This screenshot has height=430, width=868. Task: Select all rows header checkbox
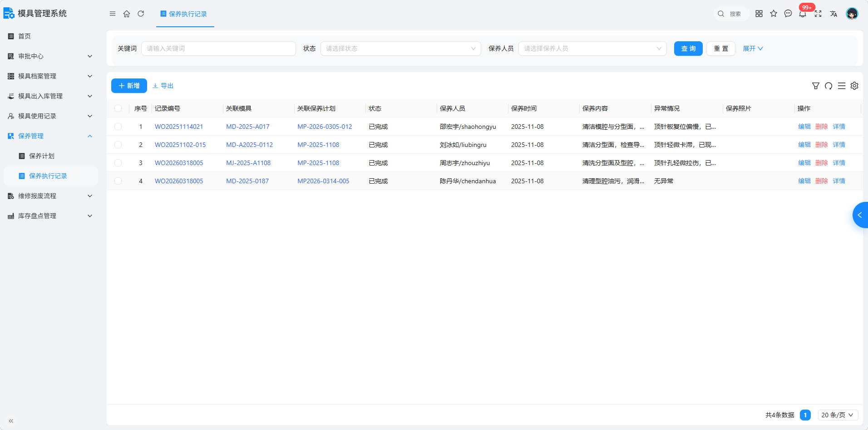pyautogui.click(x=118, y=108)
